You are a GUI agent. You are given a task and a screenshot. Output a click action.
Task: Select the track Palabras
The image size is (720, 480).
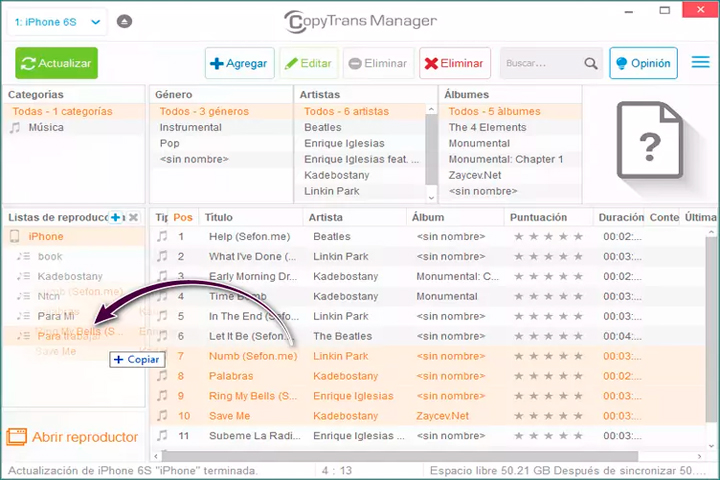[231, 376]
